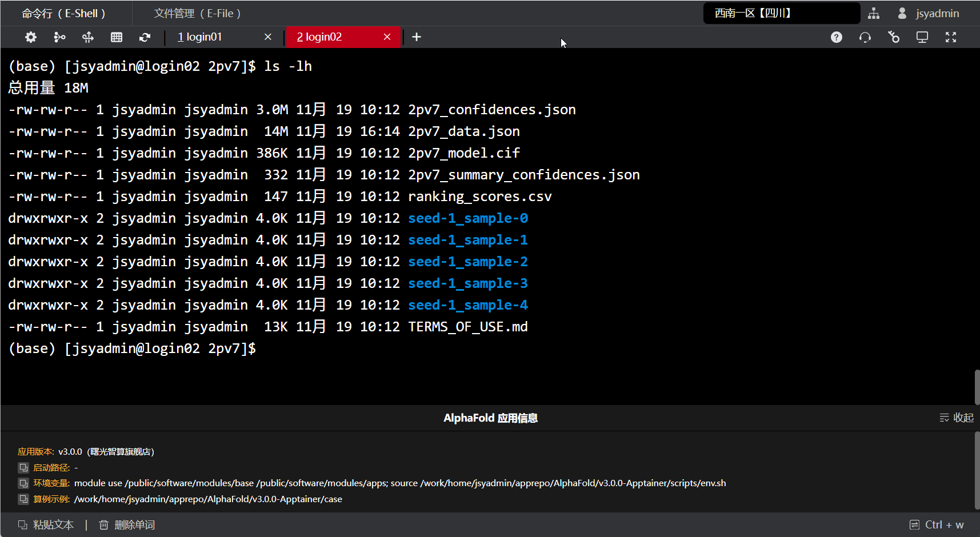Copy the 算例示例 example case path
The image size is (980, 537).
pyautogui.click(x=23, y=499)
